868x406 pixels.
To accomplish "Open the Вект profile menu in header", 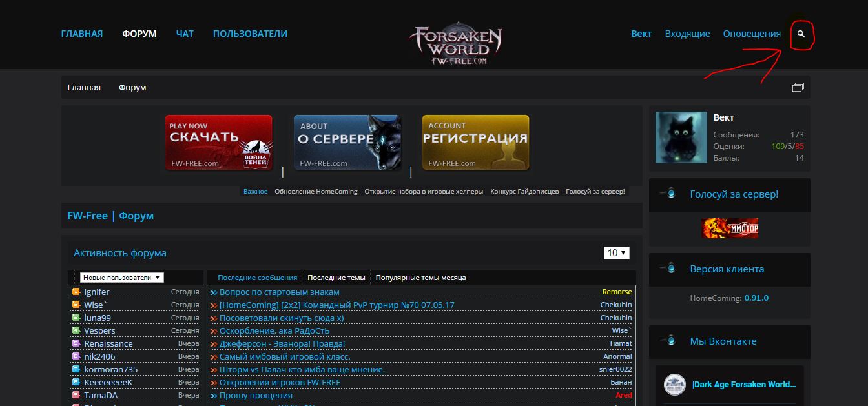I will [641, 34].
